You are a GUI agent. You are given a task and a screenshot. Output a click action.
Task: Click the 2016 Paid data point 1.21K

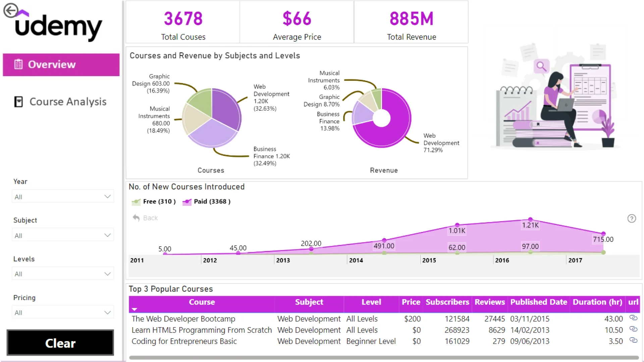tap(530, 219)
